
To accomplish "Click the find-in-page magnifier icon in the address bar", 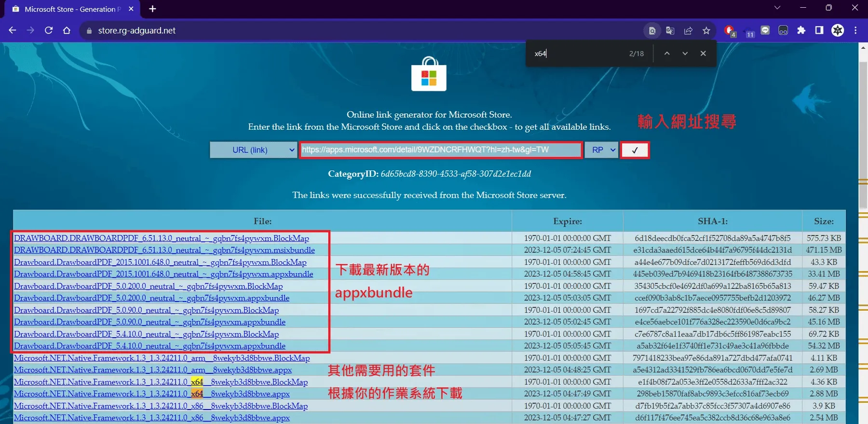I will [652, 30].
